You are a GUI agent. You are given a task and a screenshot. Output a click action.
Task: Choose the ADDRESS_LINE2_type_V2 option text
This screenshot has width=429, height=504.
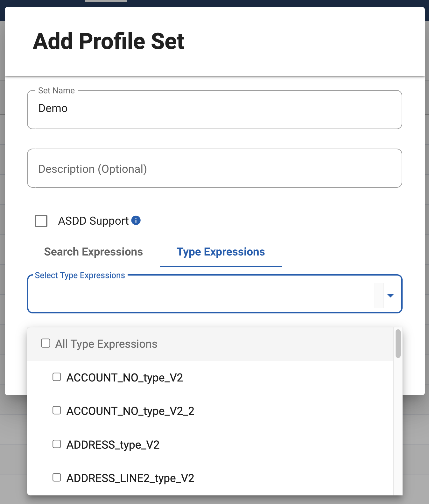[130, 478]
